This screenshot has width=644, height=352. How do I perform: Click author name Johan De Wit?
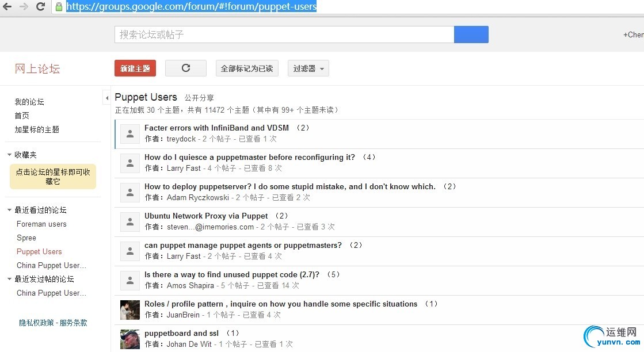(189, 344)
